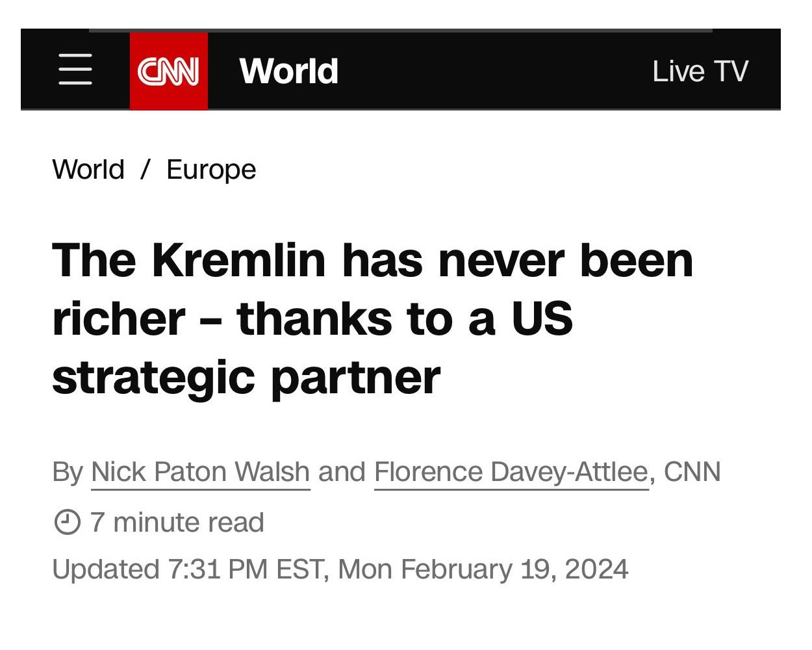Screen dimensions: 812x650
Task: Click the word "Kremlin" in the headline
Action: click(x=238, y=260)
